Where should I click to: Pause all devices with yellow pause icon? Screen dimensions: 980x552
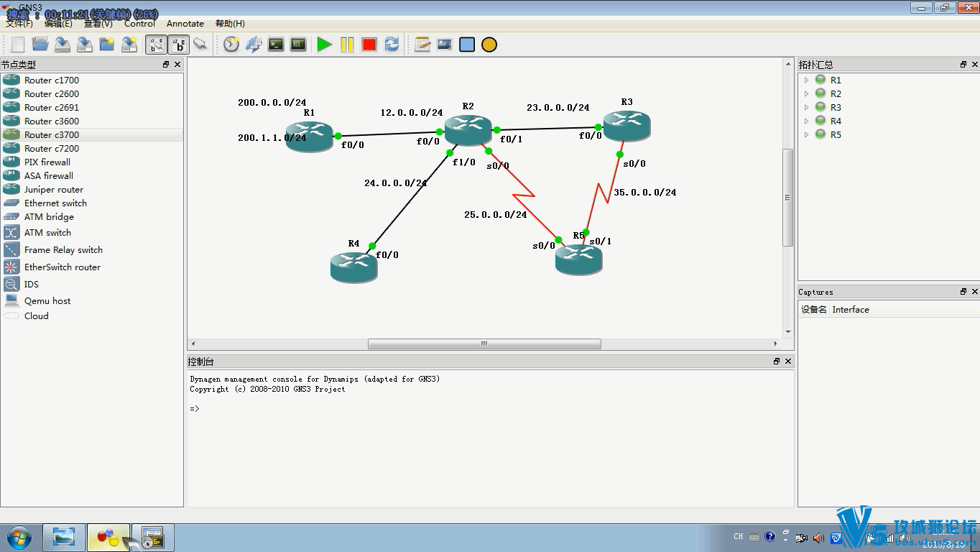pos(347,45)
